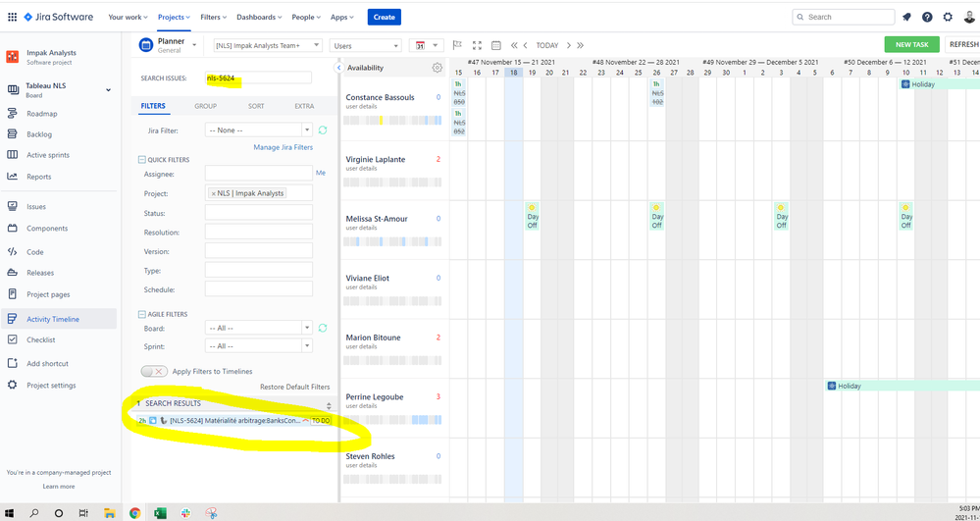The height and width of the screenshot is (521, 980).
Task: Open Availability settings gear icon
Action: 437,68
